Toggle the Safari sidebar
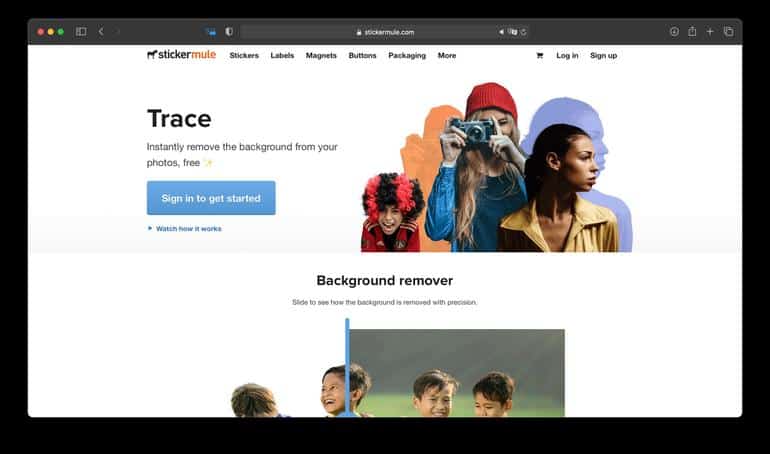This screenshot has width=770, height=454. coord(81,32)
